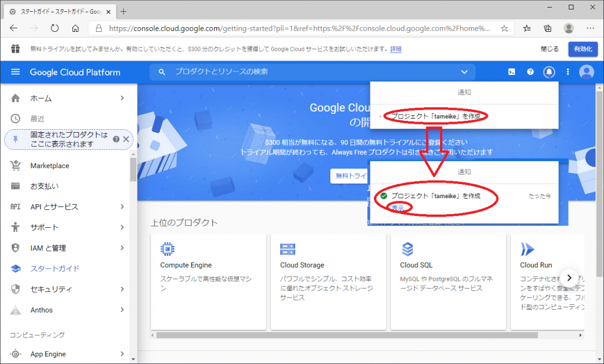This screenshot has height=364, width=604.
Task: Expand search dropdown arrow in the search bar
Action: point(464,72)
